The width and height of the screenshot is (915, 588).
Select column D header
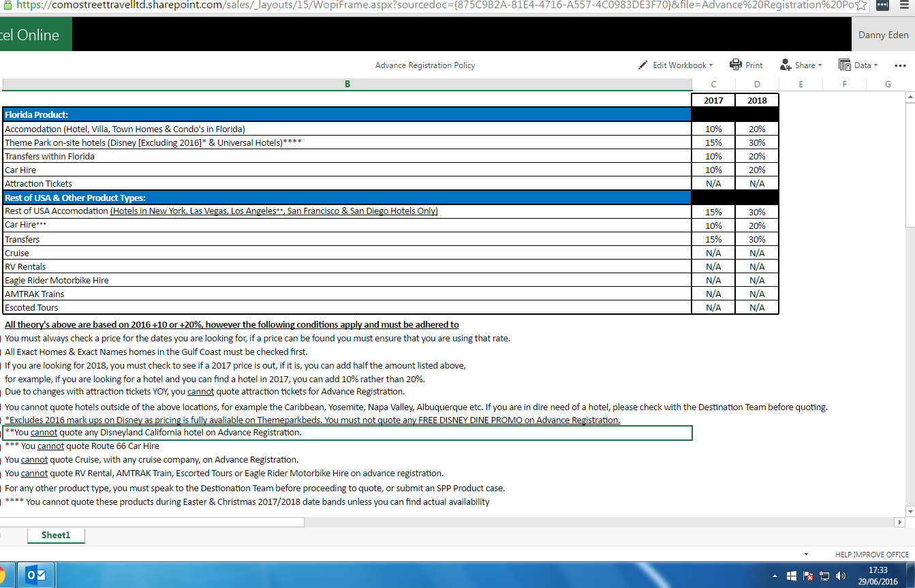coord(757,84)
